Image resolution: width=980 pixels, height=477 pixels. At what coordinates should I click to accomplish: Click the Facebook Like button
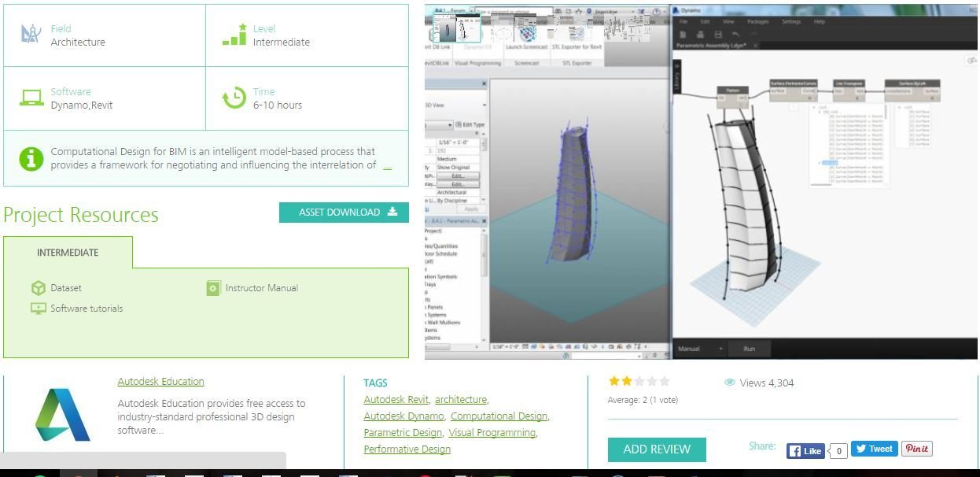(806, 451)
